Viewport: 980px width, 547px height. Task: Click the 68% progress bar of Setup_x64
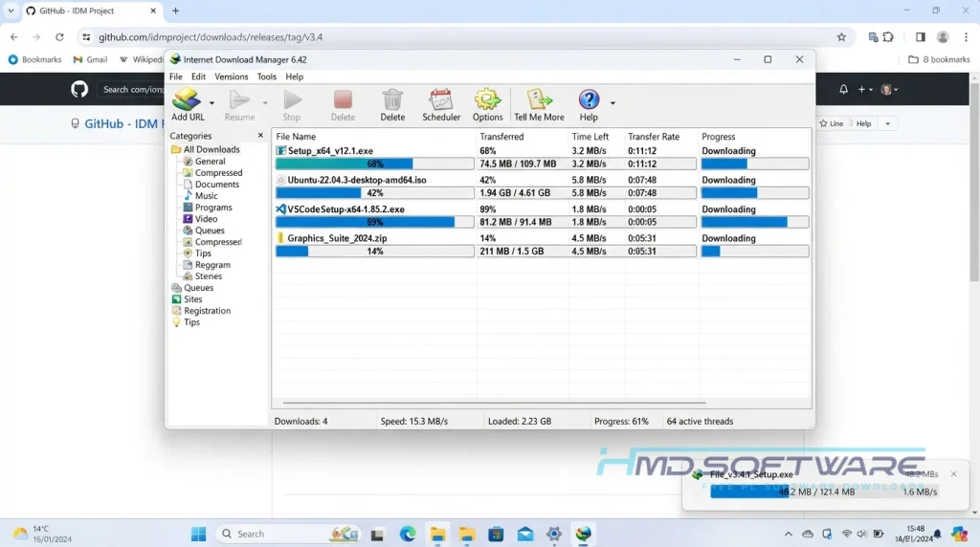coord(374,164)
